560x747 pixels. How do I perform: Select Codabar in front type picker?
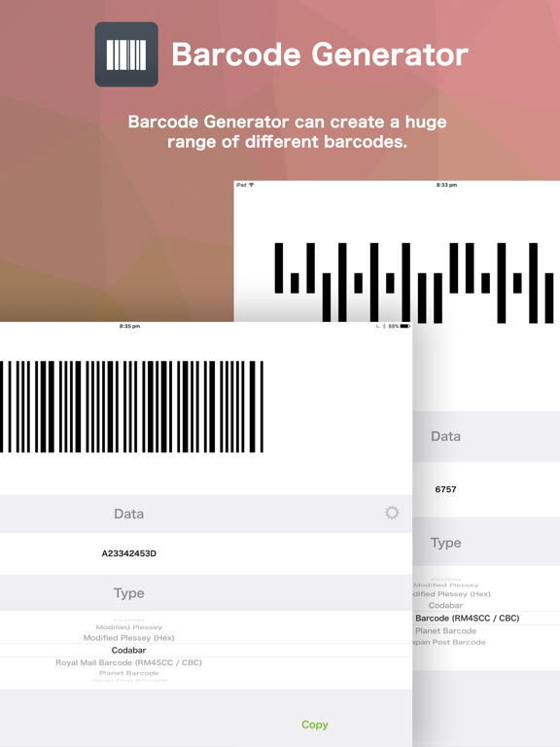128,651
